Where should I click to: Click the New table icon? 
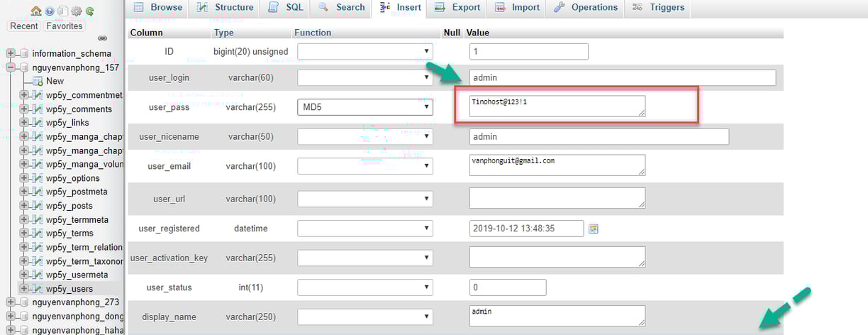[x=38, y=81]
